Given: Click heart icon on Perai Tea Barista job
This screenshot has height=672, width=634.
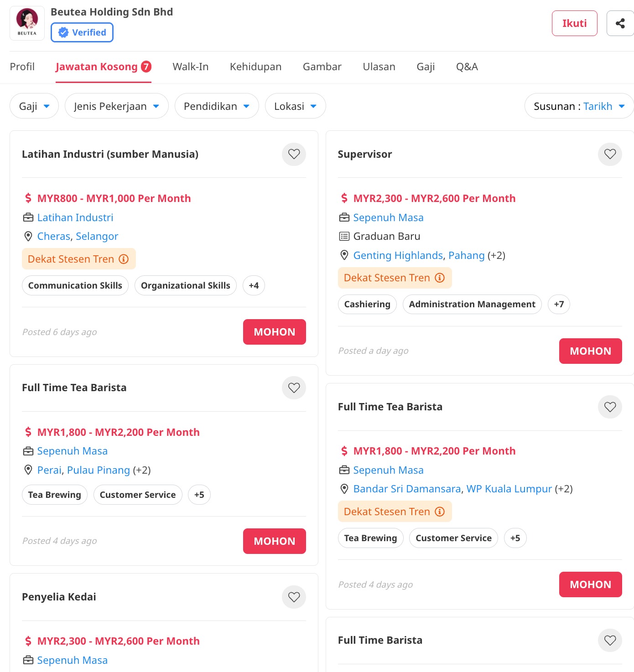Looking at the screenshot, I should [294, 388].
